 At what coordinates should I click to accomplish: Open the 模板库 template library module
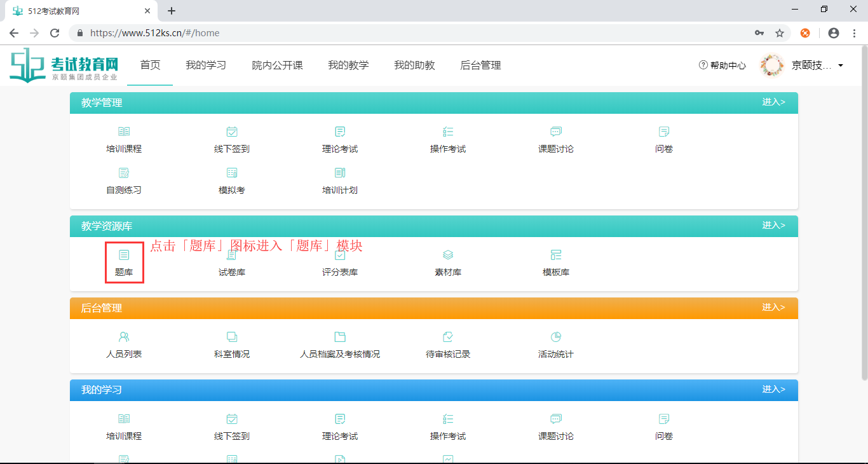[x=555, y=262]
